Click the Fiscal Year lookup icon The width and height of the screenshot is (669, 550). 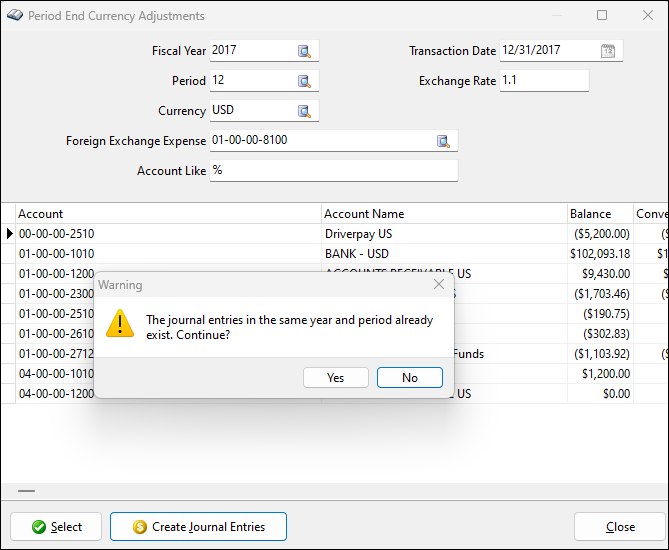pyautogui.click(x=304, y=51)
